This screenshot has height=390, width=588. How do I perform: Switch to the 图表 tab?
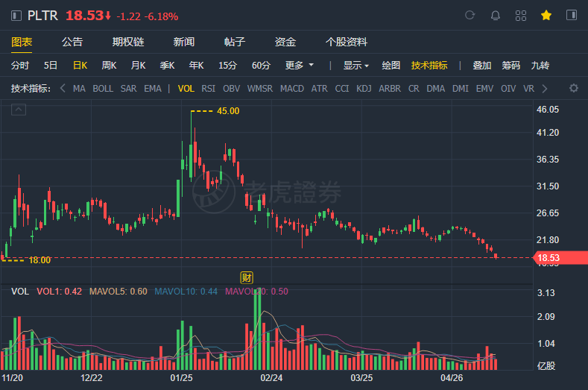22,42
